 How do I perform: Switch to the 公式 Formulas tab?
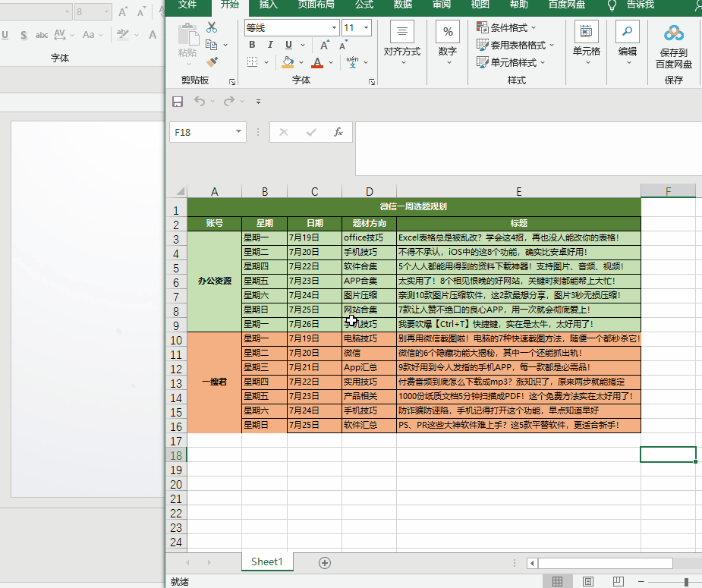click(364, 5)
